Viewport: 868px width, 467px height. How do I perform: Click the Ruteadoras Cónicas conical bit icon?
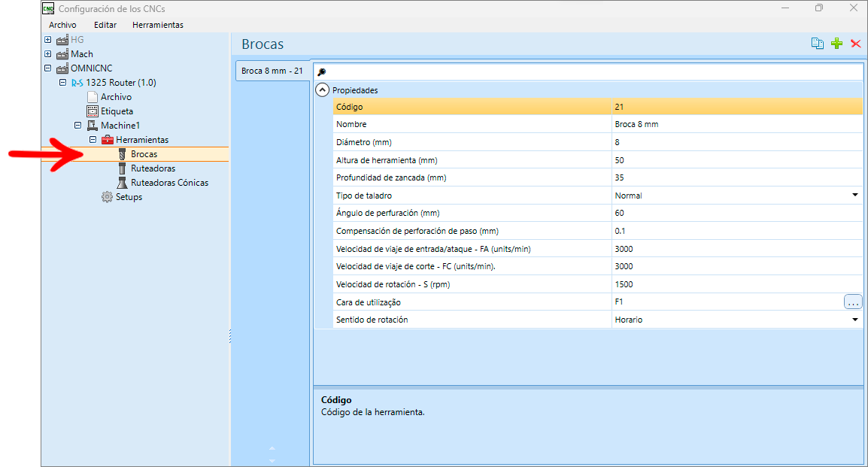click(x=123, y=183)
